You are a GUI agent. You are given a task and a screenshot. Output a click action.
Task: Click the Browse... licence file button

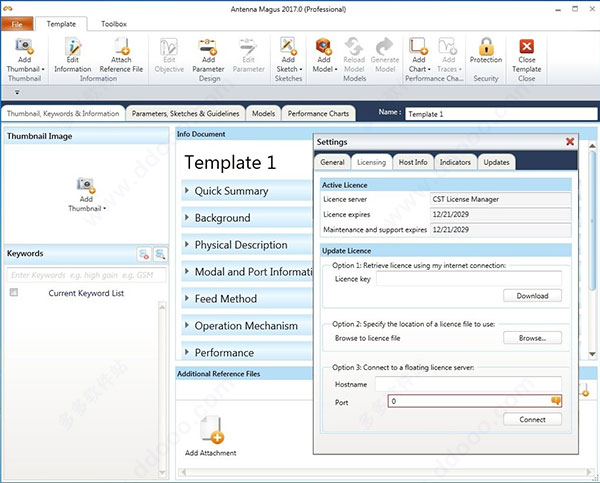tap(532, 338)
